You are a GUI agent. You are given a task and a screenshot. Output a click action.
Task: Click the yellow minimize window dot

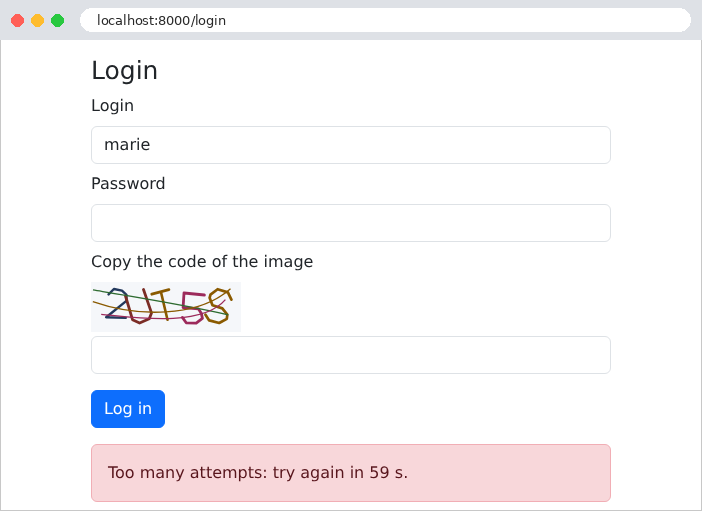point(38,21)
